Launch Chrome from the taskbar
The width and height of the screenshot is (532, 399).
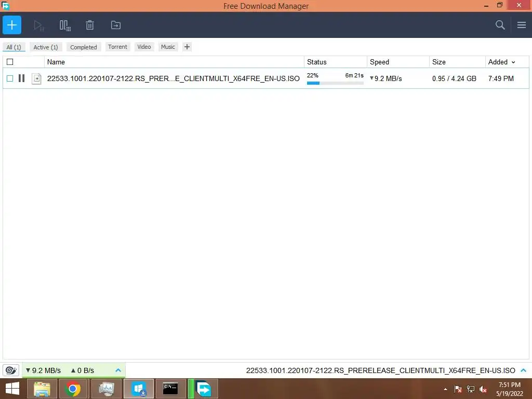click(73, 389)
